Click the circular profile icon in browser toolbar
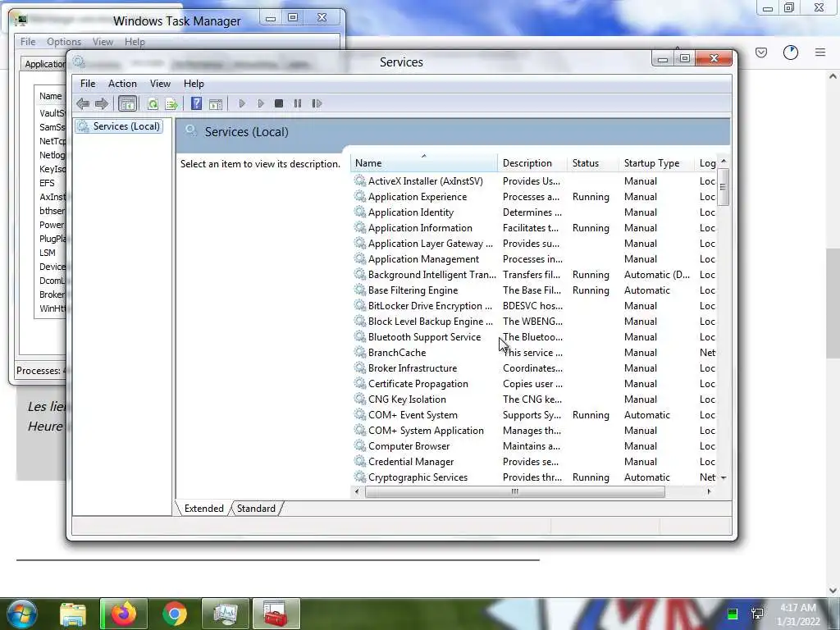The height and width of the screenshot is (630, 840). click(x=791, y=52)
